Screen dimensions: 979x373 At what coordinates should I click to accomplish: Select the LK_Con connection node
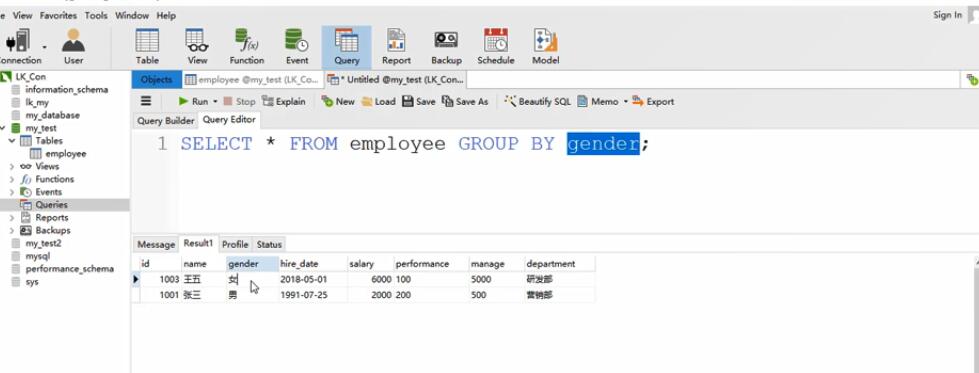[x=30, y=77]
